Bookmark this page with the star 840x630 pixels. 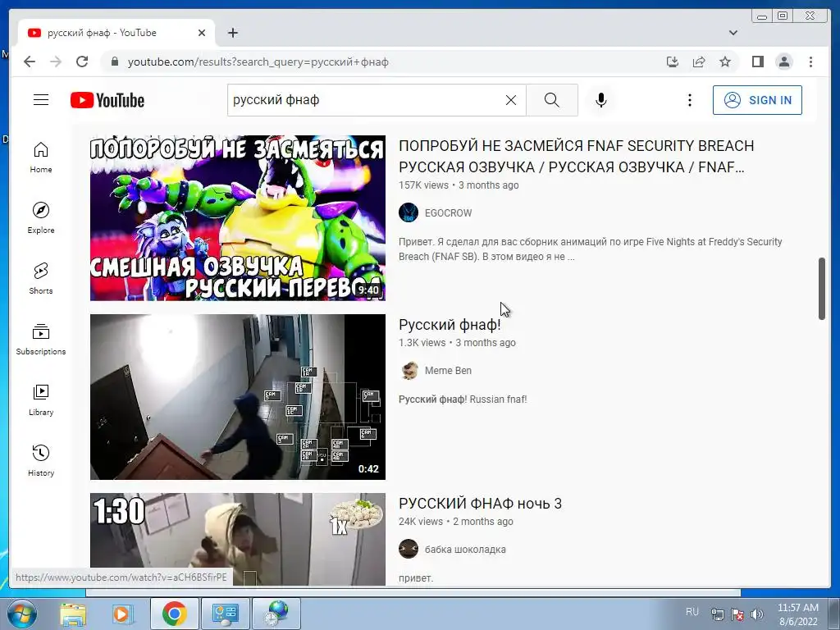(x=725, y=62)
